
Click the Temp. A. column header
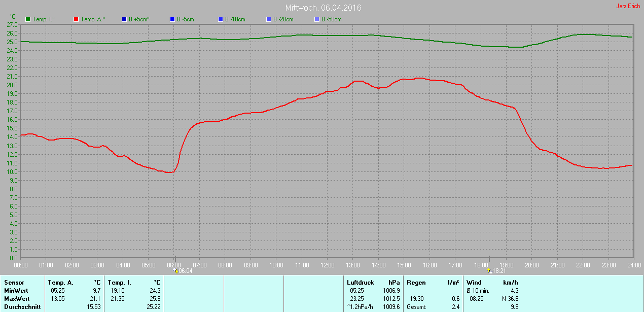[x=61, y=283]
